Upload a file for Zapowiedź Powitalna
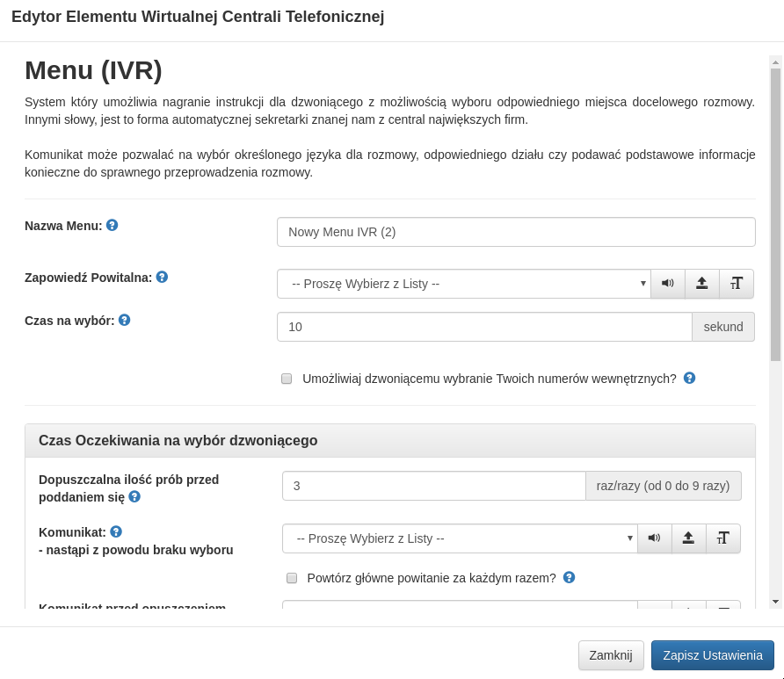 (701, 284)
